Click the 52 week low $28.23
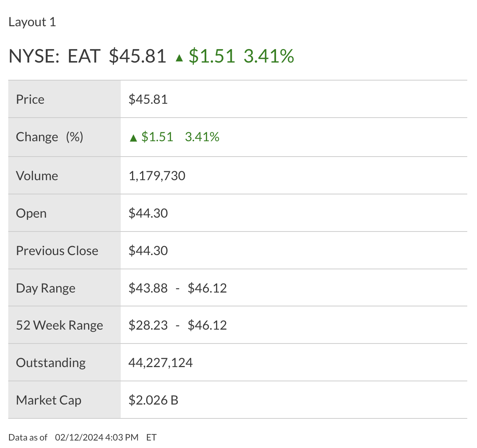 pos(148,325)
